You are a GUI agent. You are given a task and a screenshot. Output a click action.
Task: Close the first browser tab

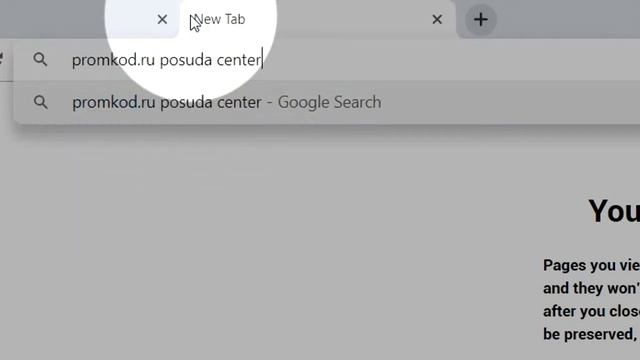[162, 19]
